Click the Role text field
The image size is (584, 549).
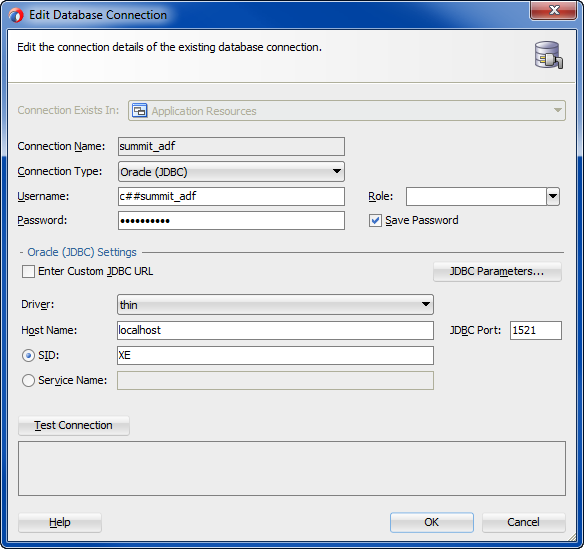click(476, 196)
